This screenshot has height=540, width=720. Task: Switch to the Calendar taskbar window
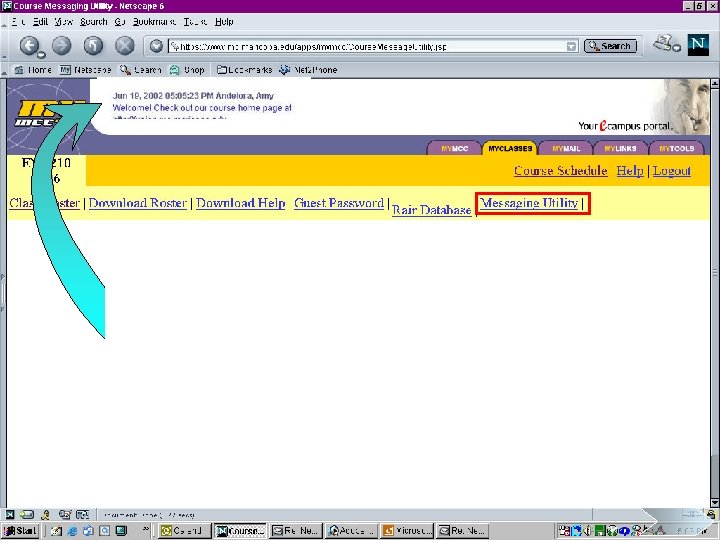pos(185,531)
